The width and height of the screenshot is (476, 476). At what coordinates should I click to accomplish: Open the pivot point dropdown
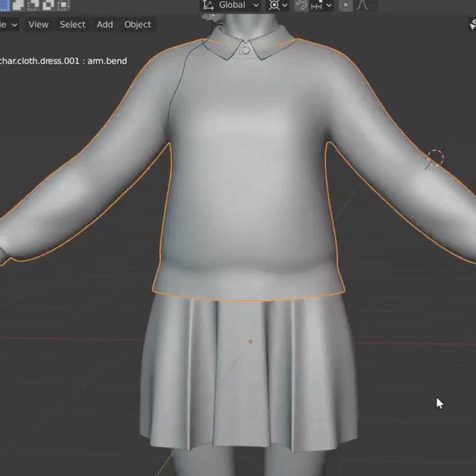pos(278,5)
